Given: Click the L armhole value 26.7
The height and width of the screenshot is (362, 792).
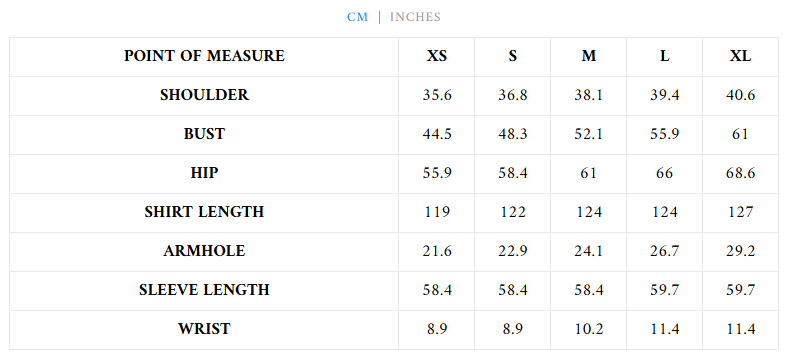Looking at the screenshot, I should tap(665, 251).
